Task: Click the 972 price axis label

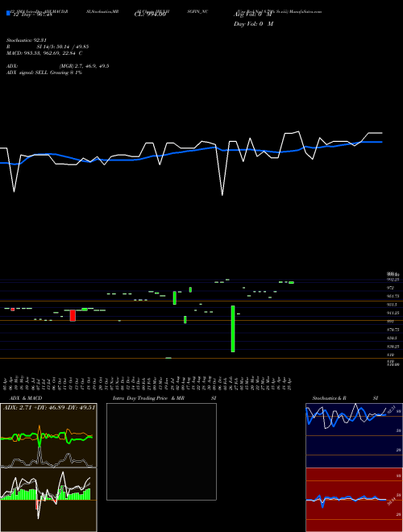Action: pyautogui.click(x=389, y=288)
